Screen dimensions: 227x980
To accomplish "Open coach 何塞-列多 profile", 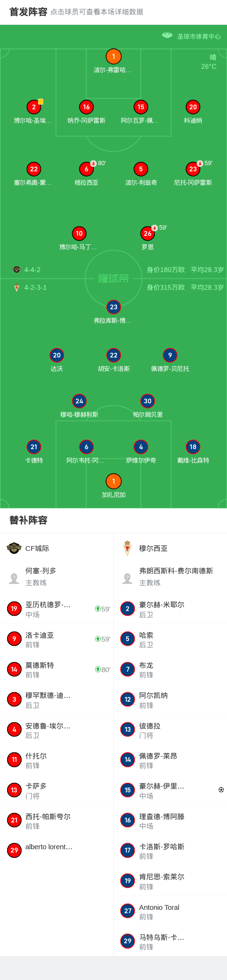I will (x=57, y=576).
